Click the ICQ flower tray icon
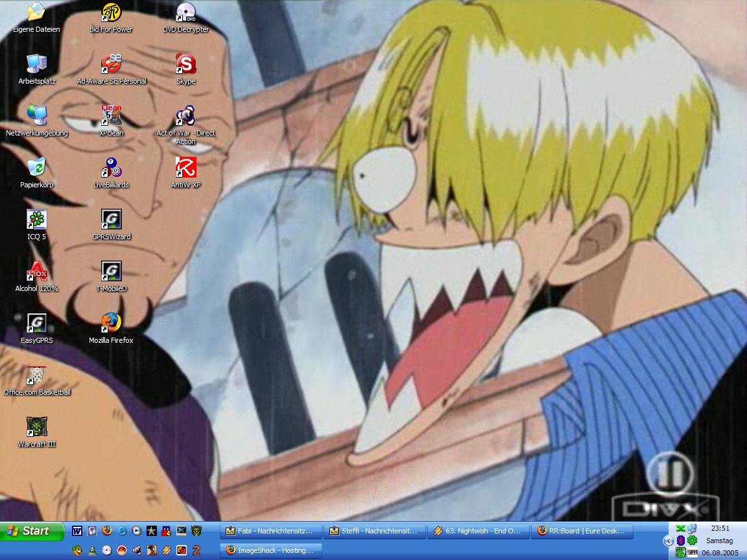The height and width of the screenshot is (560, 747). point(693,540)
